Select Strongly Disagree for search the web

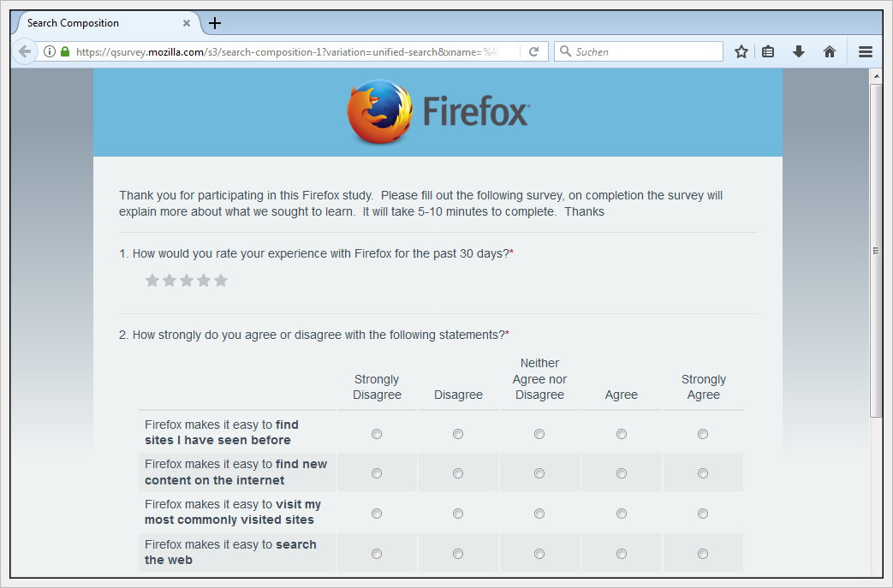tap(377, 553)
